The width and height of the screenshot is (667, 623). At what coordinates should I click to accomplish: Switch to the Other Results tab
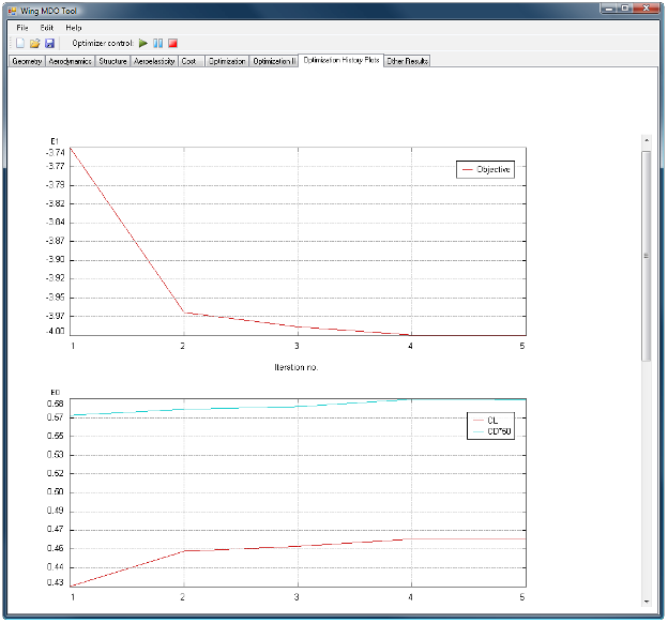(x=407, y=61)
